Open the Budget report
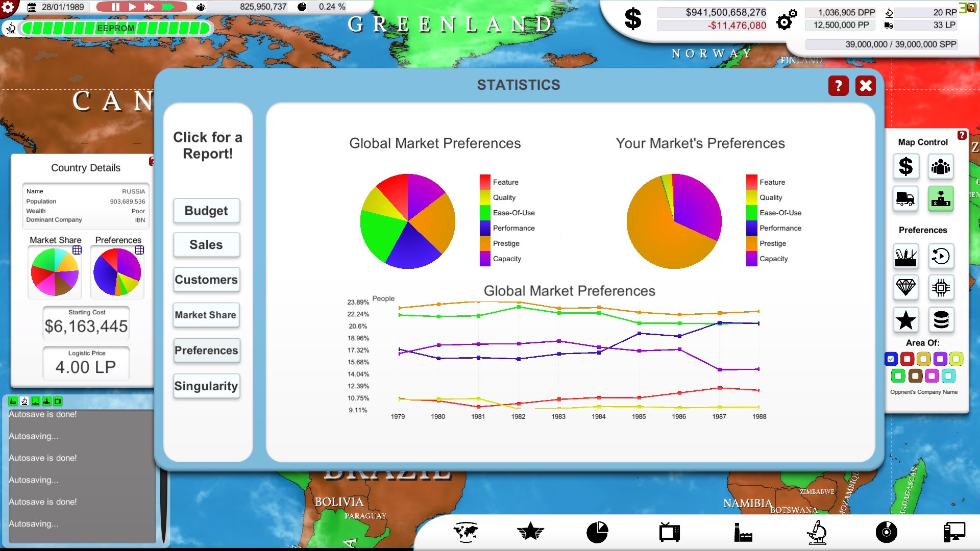The height and width of the screenshot is (551, 980). click(206, 211)
